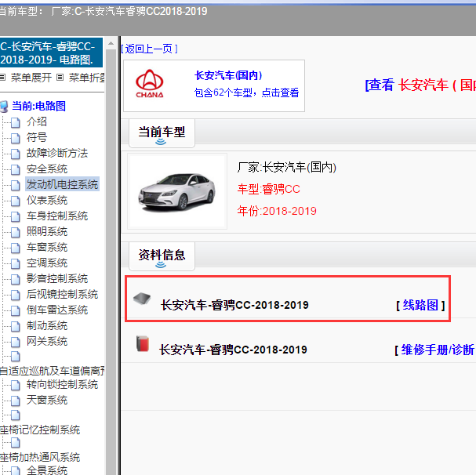This screenshot has height=475, width=476.
Task: Click the page icon beside 网关系统
Action: tap(15, 342)
